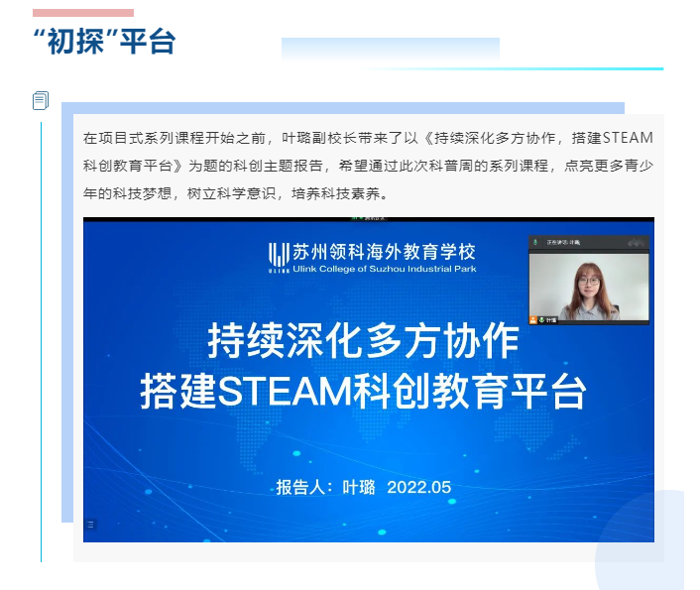Click the Ulink school logo emblem

pyautogui.click(x=279, y=258)
